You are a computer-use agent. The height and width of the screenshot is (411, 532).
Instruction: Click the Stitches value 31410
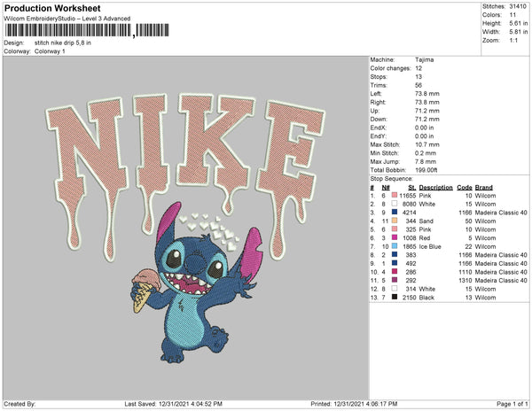coord(518,6)
